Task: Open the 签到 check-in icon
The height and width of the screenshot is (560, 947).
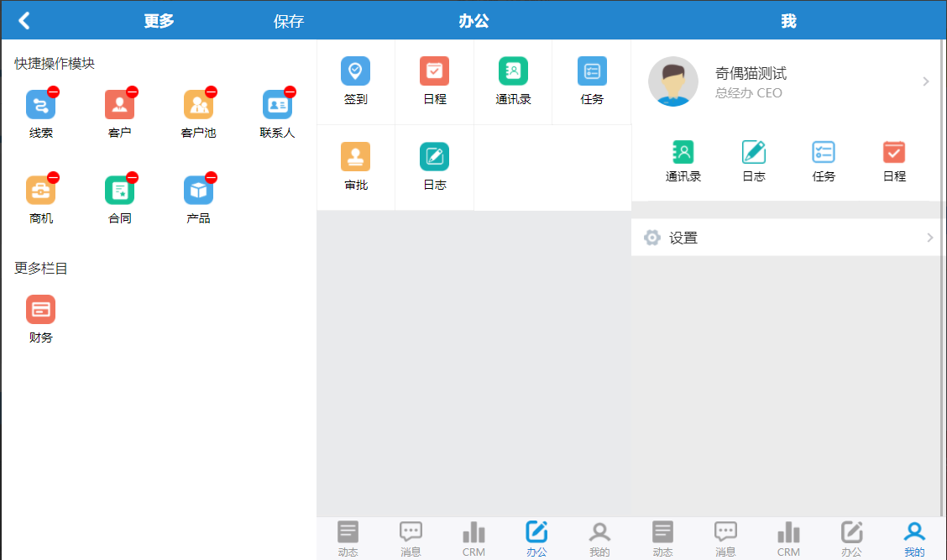Action: coord(355,71)
